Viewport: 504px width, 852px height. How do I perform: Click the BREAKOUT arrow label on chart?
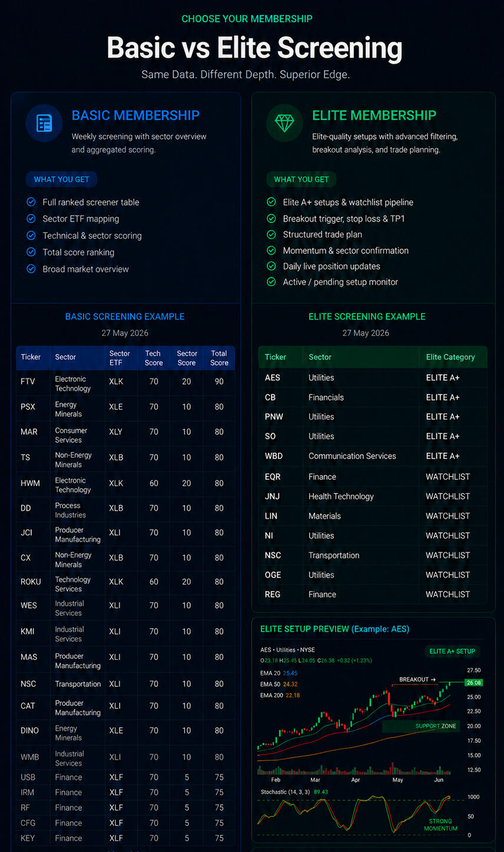417,679
